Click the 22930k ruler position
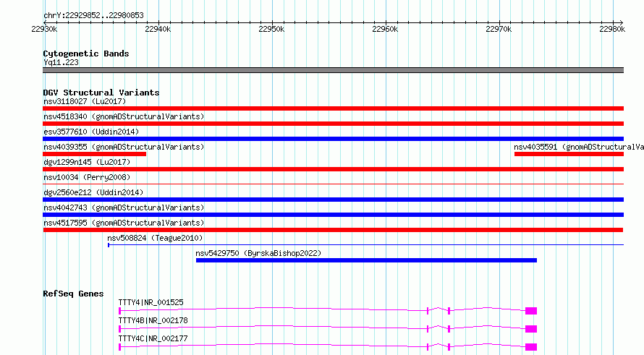644x355 pixels. pyautogui.click(x=44, y=29)
